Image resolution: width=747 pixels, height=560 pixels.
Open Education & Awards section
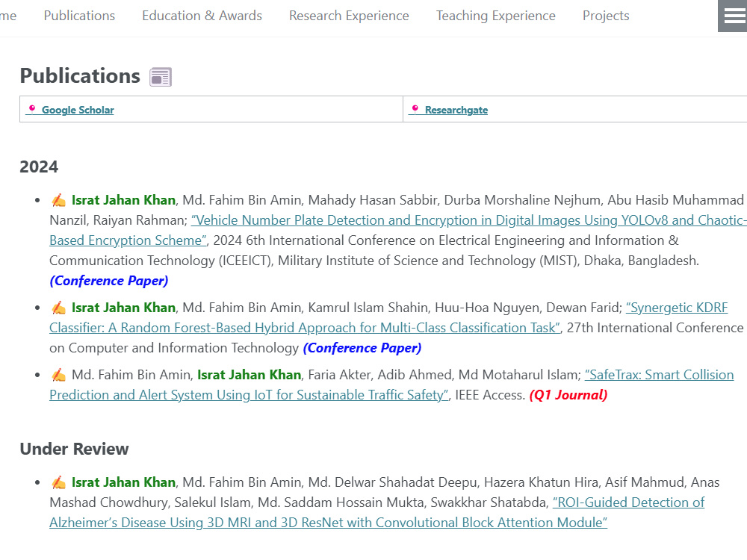(202, 16)
